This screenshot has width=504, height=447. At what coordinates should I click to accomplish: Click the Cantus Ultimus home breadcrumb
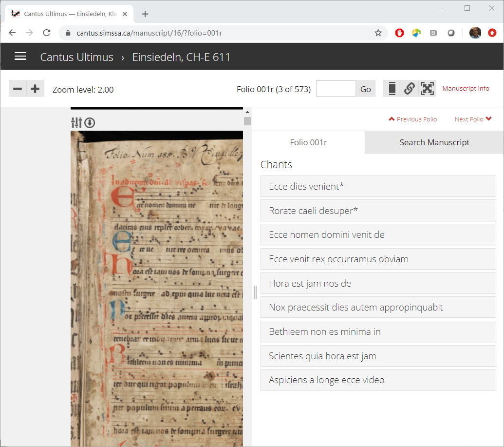(76, 57)
